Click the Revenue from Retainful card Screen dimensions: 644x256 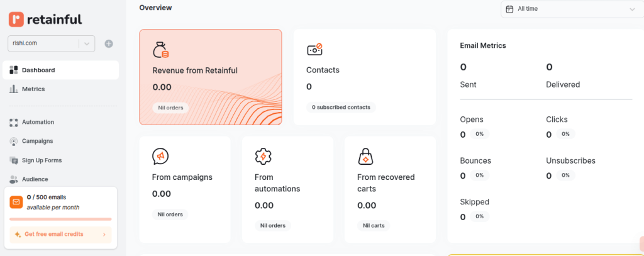pos(211,77)
